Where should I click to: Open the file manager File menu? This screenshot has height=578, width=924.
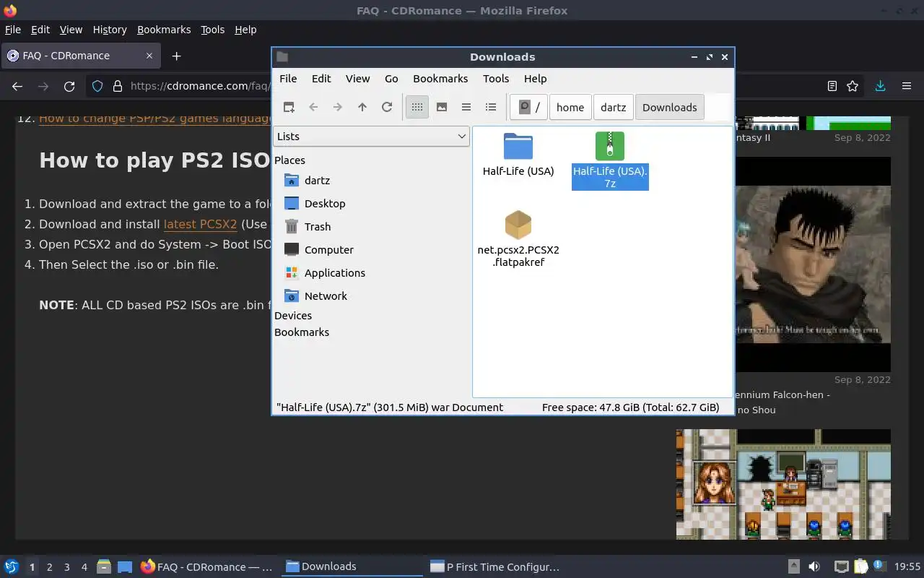[288, 79]
